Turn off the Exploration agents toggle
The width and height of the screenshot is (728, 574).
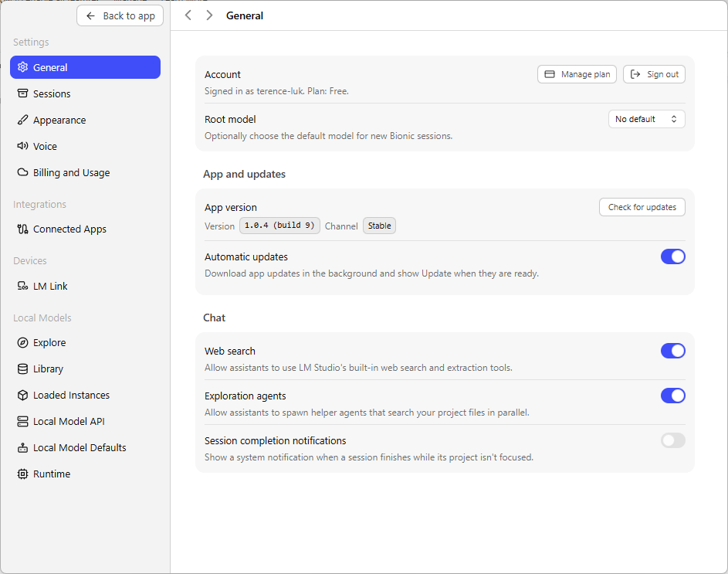(x=672, y=396)
